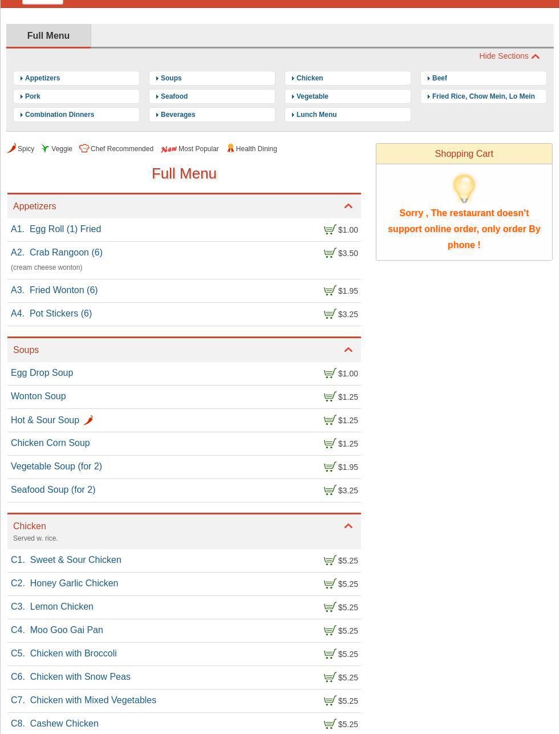The image size is (560, 734).
Task: Add Egg Drop Soup via cart icon
Action: (x=330, y=374)
